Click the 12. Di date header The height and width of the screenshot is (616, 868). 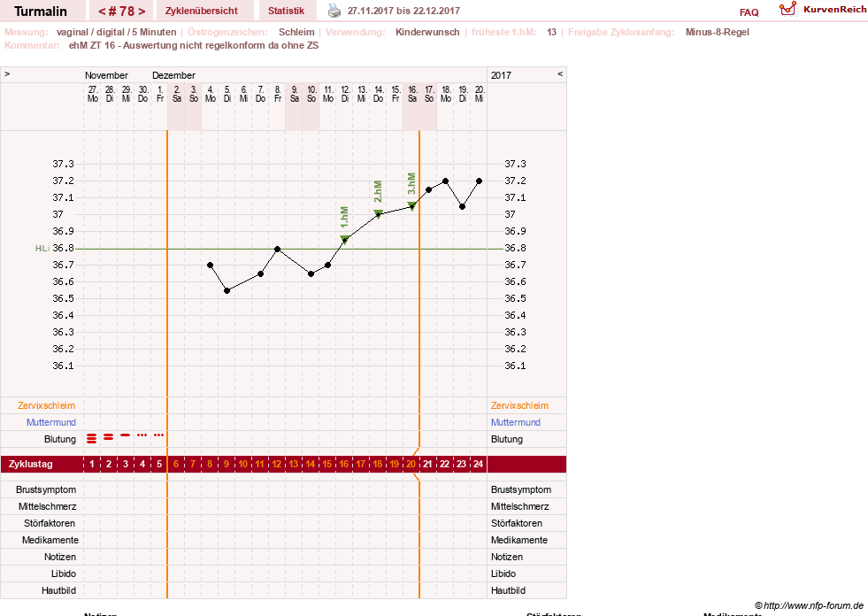[345, 94]
